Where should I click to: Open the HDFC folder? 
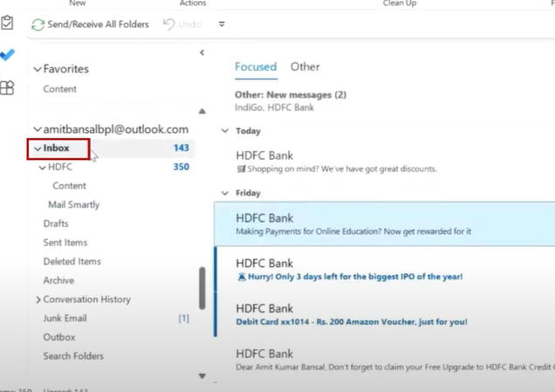60,167
